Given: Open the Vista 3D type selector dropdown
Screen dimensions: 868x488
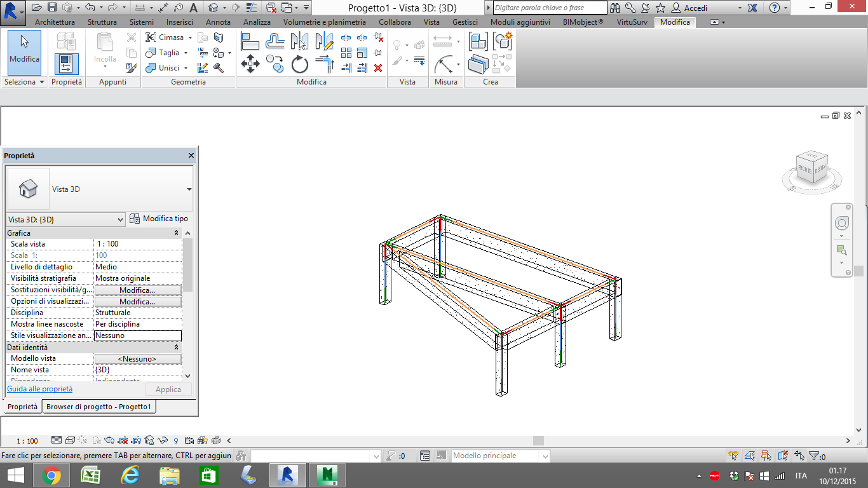Looking at the screenshot, I should (x=189, y=189).
